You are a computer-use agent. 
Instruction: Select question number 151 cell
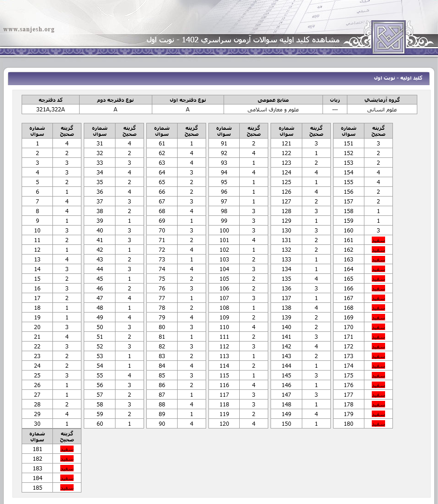[349, 144]
